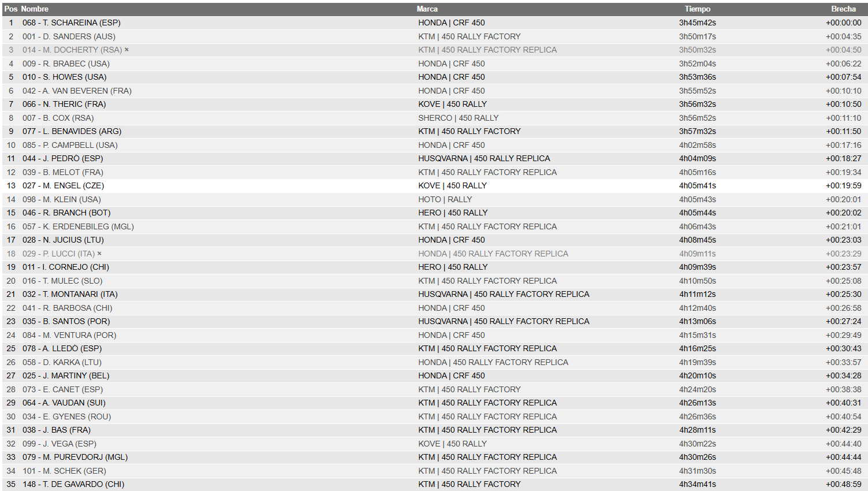The image size is (868, 491).
Task: Select the highlighted row of M. ENGEL (CZE)
Action: click(434, 185)
